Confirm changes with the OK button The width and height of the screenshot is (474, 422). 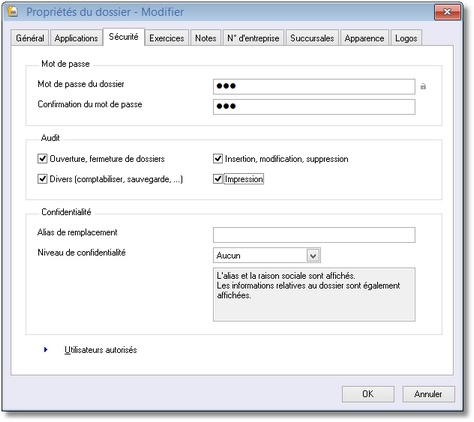pyautogui.click(x=368, y=394)
